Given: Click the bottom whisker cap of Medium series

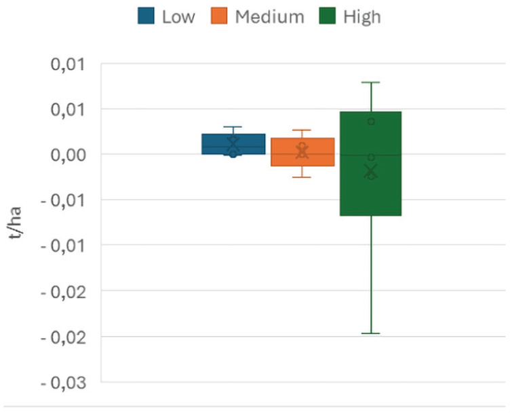Looking at the screenshot, I should point(302,177).
